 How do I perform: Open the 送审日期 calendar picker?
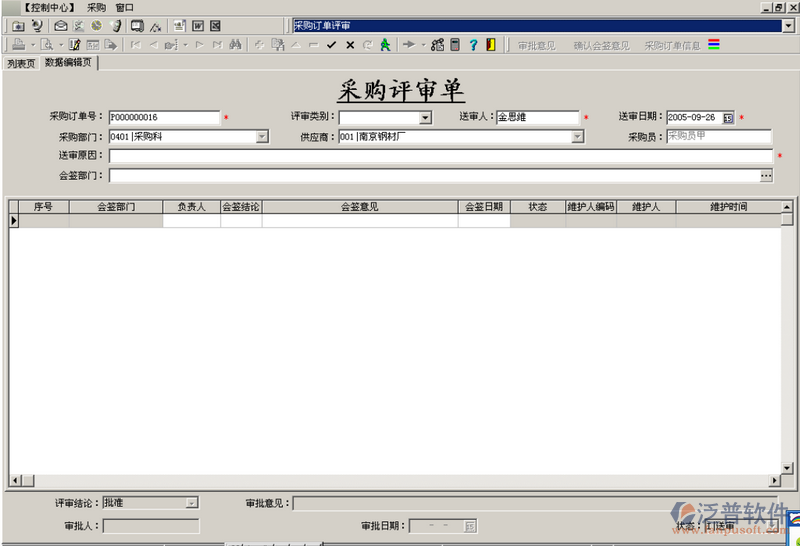pos(728,118)
